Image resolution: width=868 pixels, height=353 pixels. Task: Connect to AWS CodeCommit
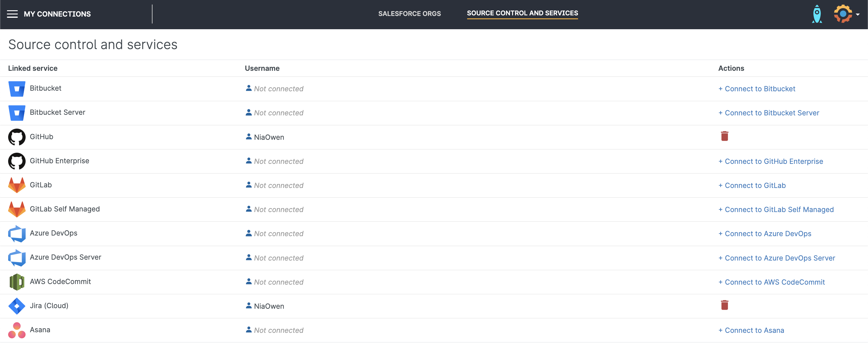click(x=772, y=282)
